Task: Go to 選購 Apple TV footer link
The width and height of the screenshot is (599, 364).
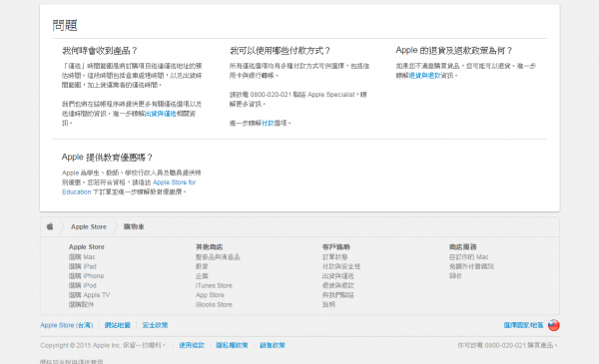Action: (x=89, y=295)
